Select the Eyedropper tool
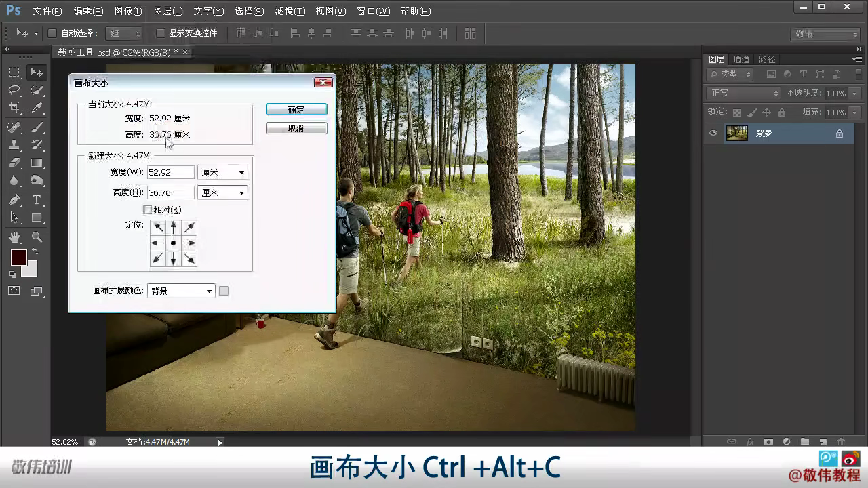 [37, 108]
